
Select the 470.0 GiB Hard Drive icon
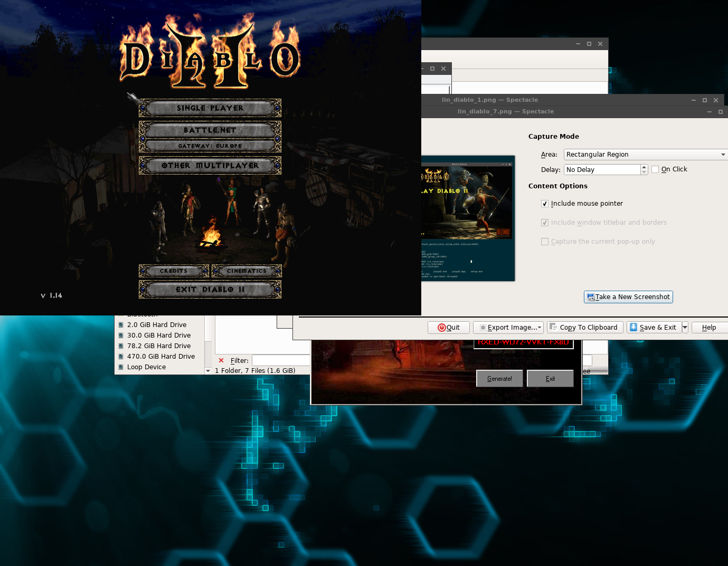121,357
